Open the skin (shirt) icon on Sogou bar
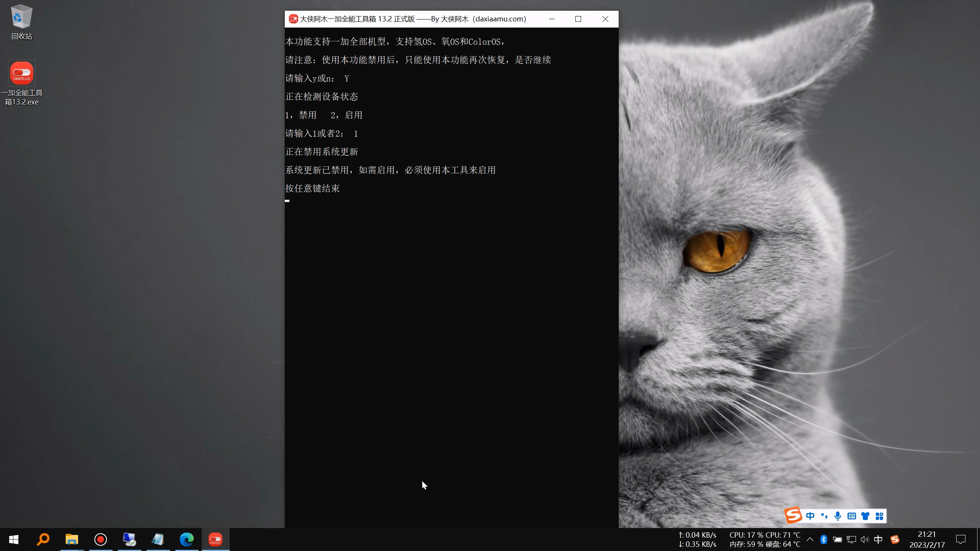The image size is (980, 551). (x=866, y=516)
